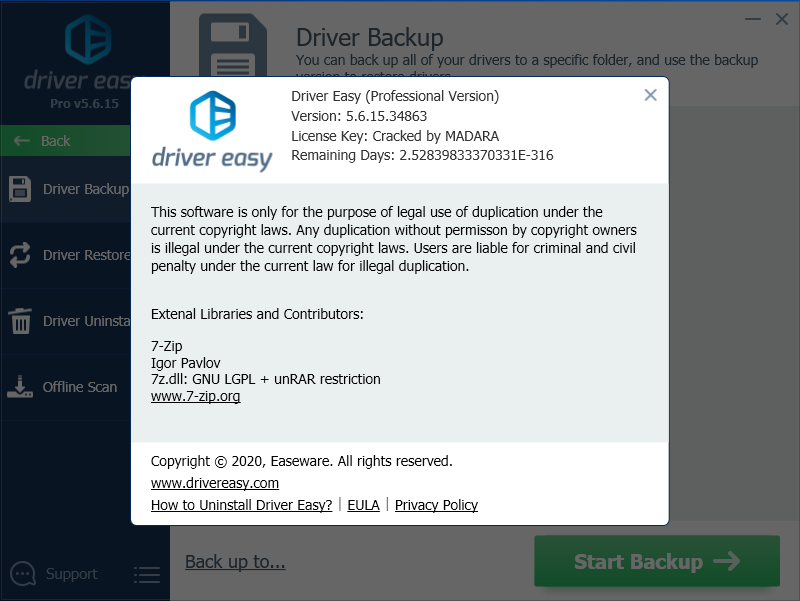This screenshot has height=601, width=800.
Task: Click the Igor Pavlov contributor text
Action: tap(185, 363)
